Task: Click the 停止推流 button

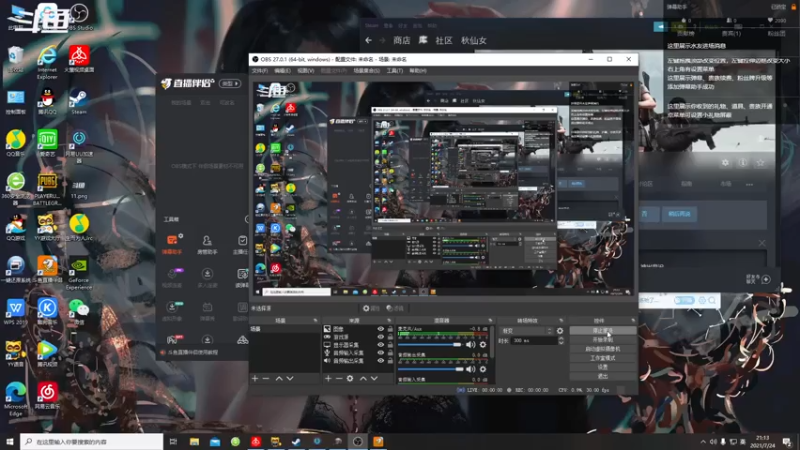Action: pyautogui.click(x=603, y=331)
